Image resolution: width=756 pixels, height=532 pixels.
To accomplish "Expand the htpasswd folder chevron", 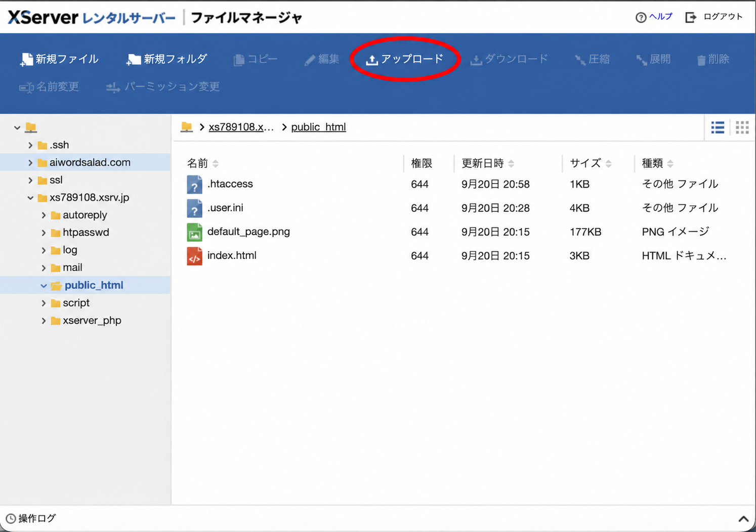I will point(44,233).
